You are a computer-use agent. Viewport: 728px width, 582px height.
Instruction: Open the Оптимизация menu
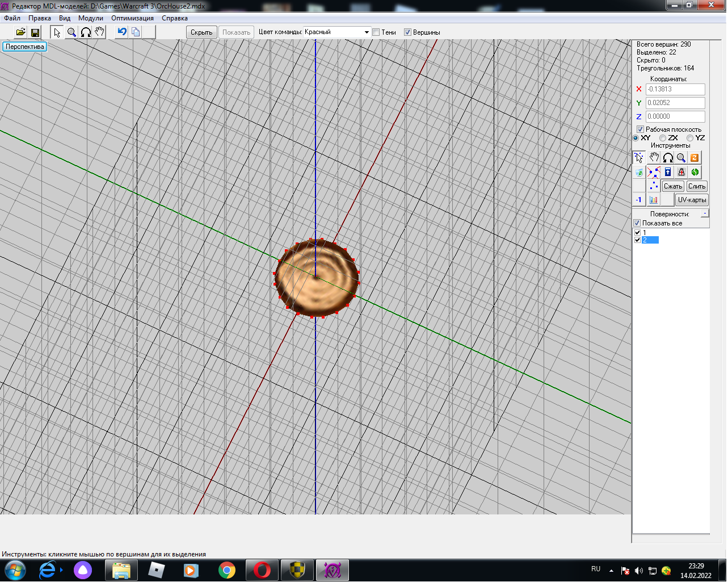point(132,18)
